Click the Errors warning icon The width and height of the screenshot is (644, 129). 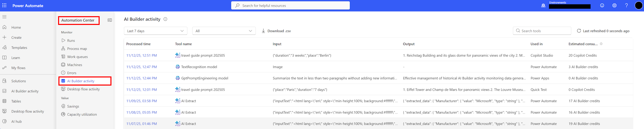click(63, 73)
